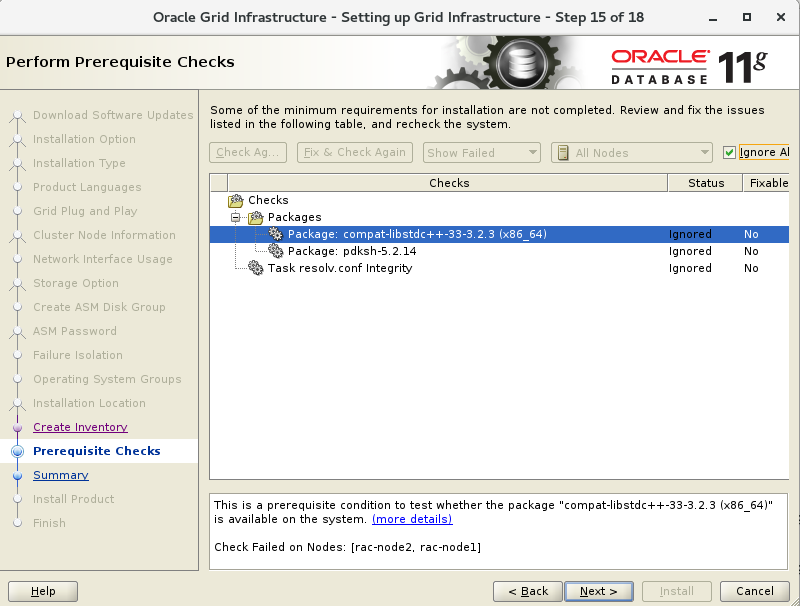
Task: Click the Failure Isolation step
Action: click(x=78, y=355)
